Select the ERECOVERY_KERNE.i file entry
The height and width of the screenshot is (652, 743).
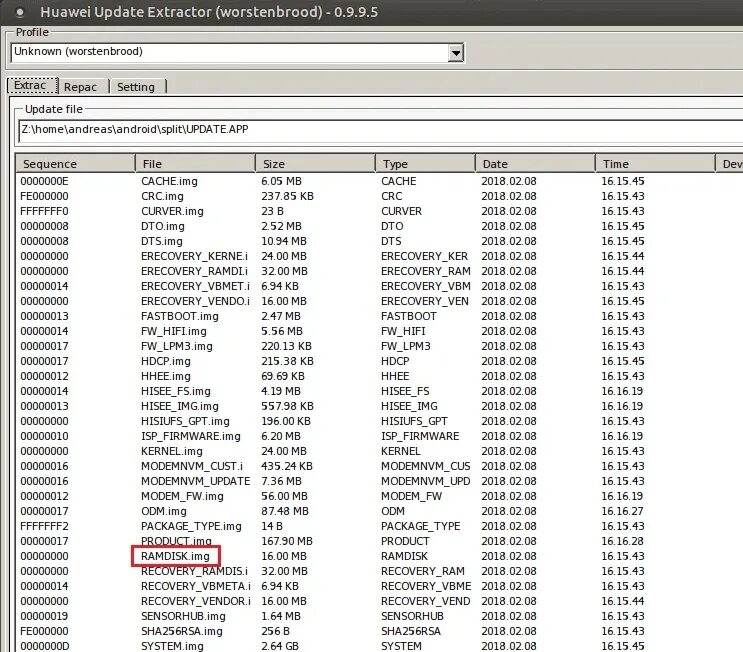tap(194, 256)
